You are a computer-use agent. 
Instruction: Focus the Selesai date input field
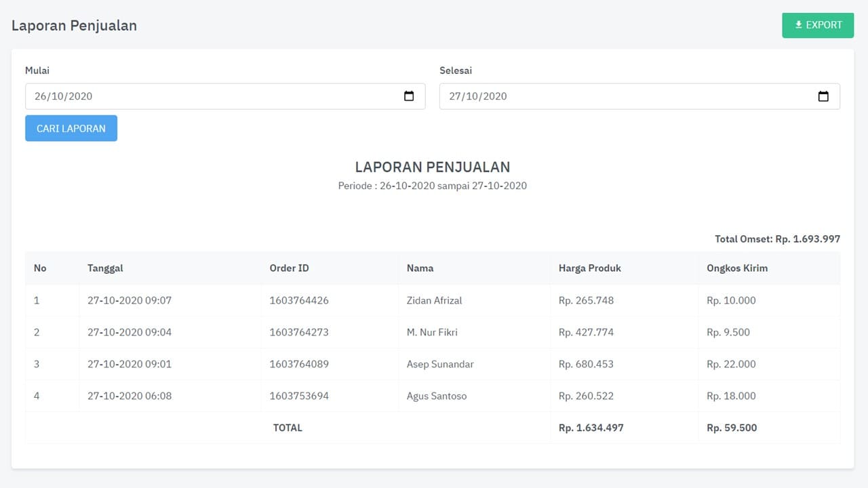[x=624, y=96]
